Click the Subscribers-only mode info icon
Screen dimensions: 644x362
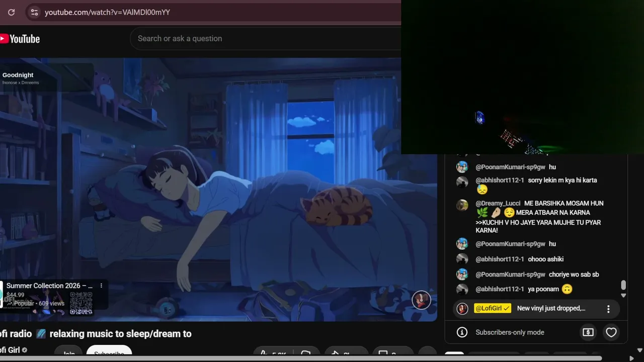462,332
